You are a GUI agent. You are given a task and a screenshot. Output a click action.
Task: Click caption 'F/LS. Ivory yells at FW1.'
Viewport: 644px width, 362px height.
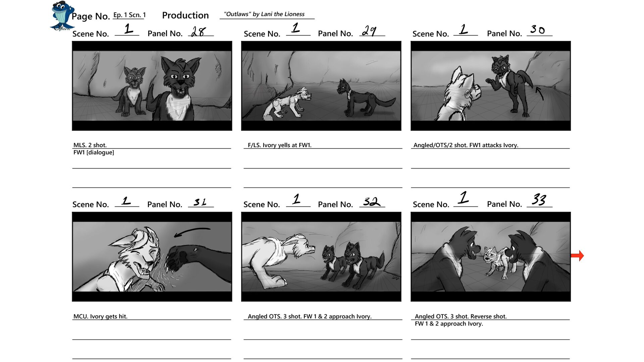[279, 145]
